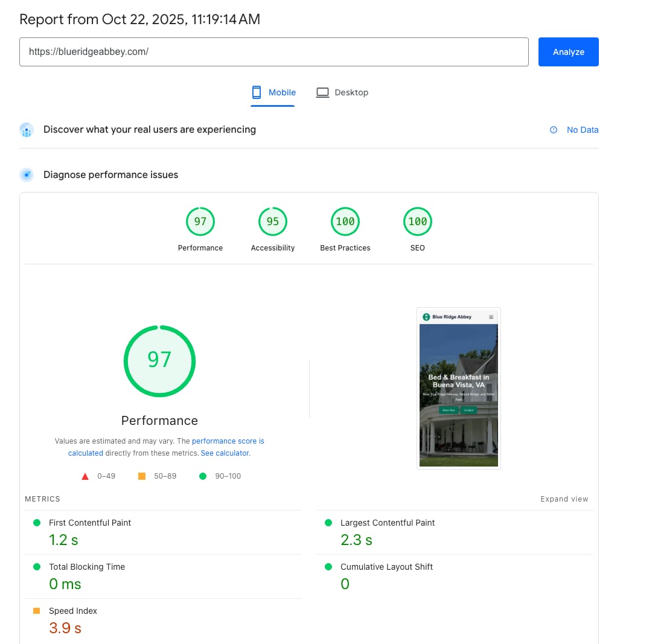Select the Best Practices 100 gauge
This screenshot has height=644, width=655.
coord(345,222)
